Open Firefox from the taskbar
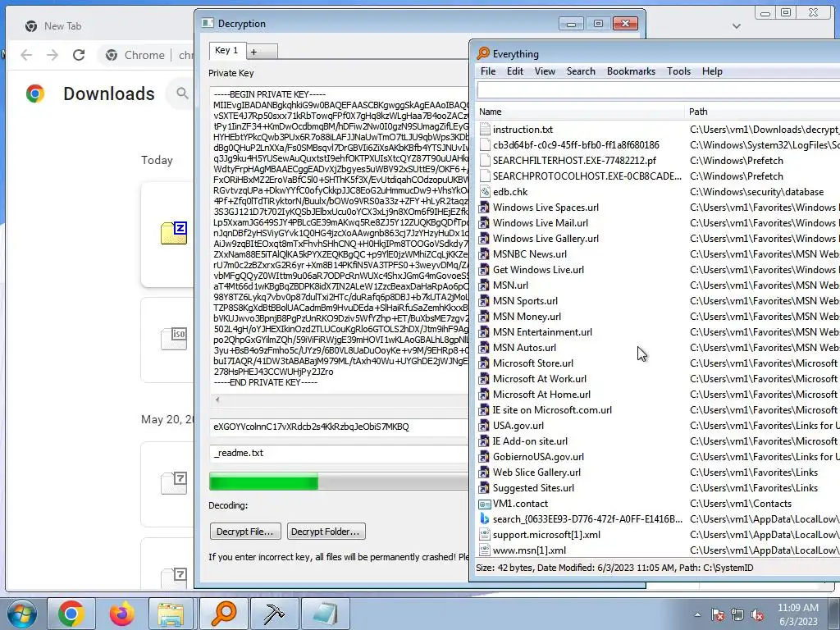The height and width of the screenshot is (630, 840). 122,614
